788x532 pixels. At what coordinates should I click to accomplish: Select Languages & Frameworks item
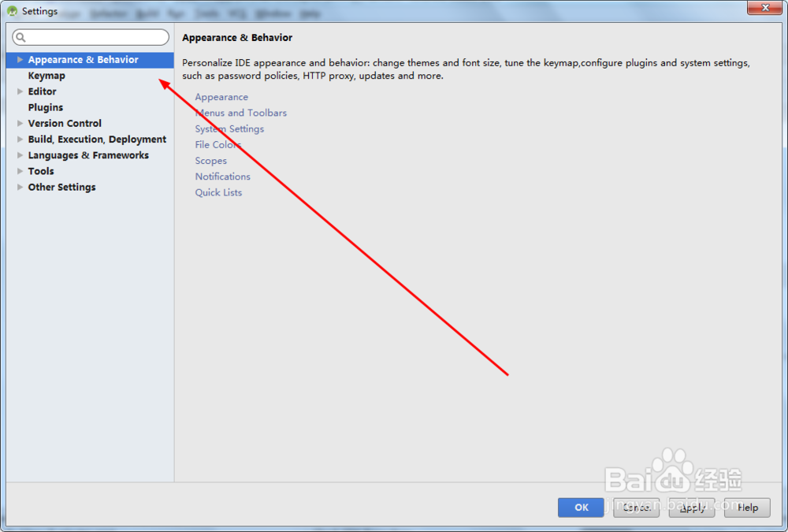click(x=88, y=155)
